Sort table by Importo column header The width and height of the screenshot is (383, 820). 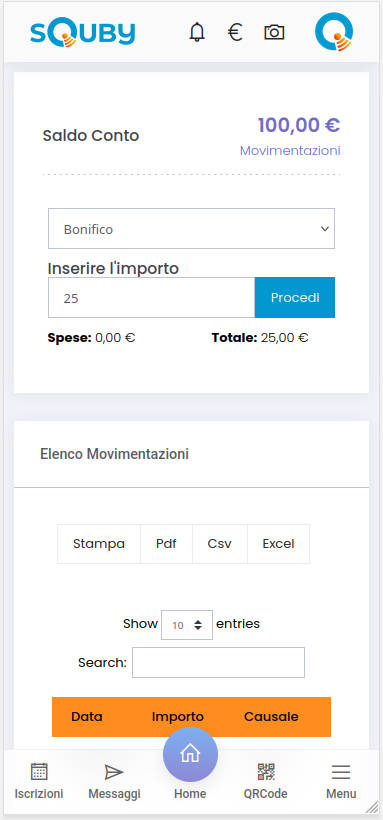(177, 716)
